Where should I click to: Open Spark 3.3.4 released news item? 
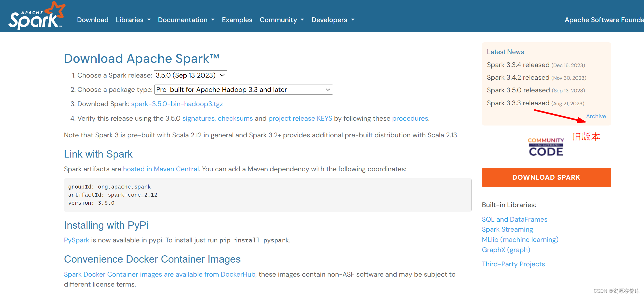(x=518, y=65)
